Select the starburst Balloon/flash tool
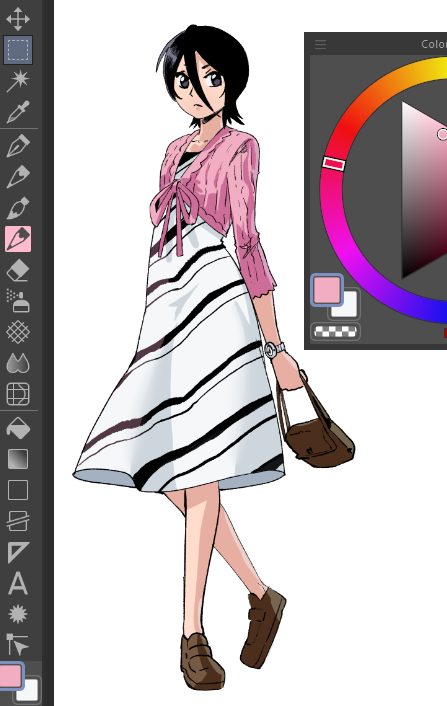This screenshot has width=447, height=706. pyautogui.click(x=18, y=614)
